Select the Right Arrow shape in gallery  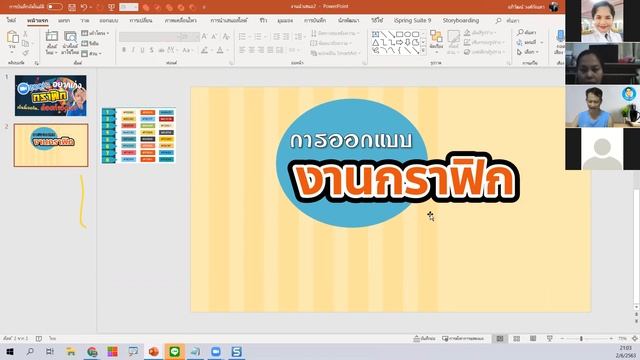click(x=400, y=42)
